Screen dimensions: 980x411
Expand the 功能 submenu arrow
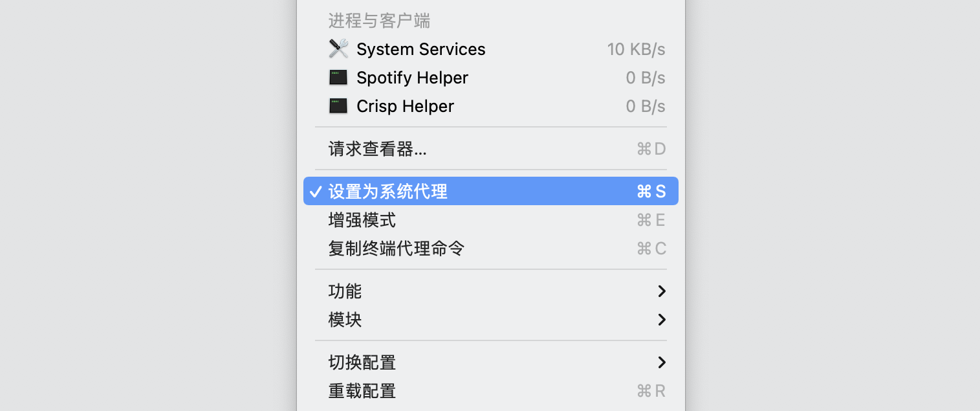[661, 291]
